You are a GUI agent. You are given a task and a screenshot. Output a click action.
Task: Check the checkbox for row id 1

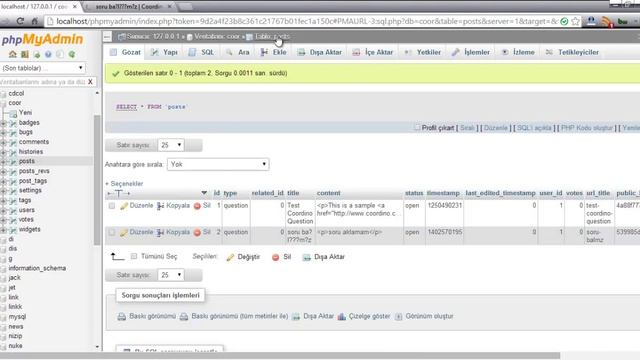click(111, 206)
